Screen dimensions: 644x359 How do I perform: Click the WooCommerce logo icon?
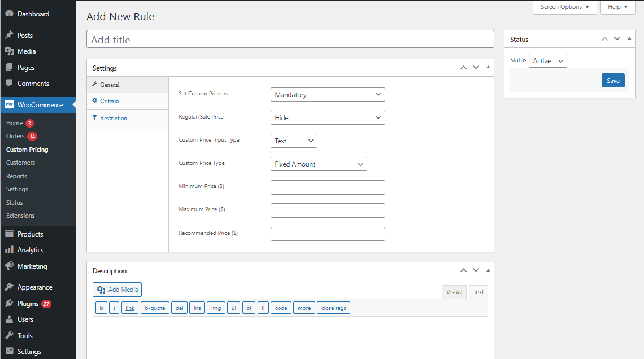[x=9, y=104]
